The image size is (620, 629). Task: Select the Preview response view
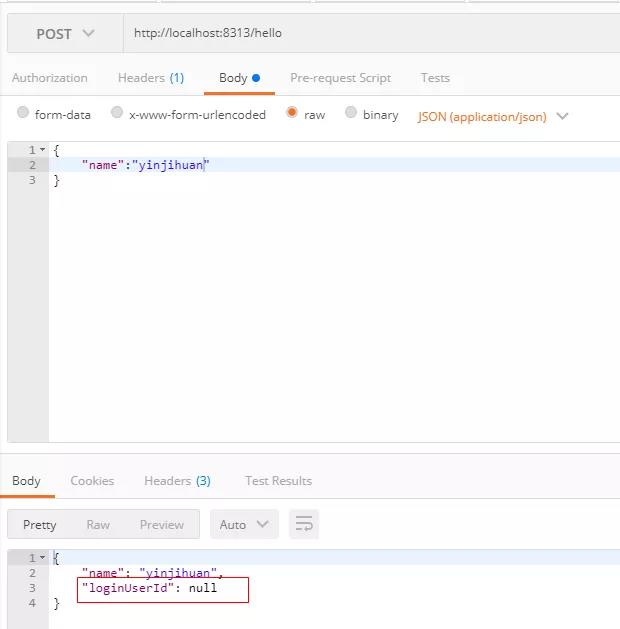(162, 525)
